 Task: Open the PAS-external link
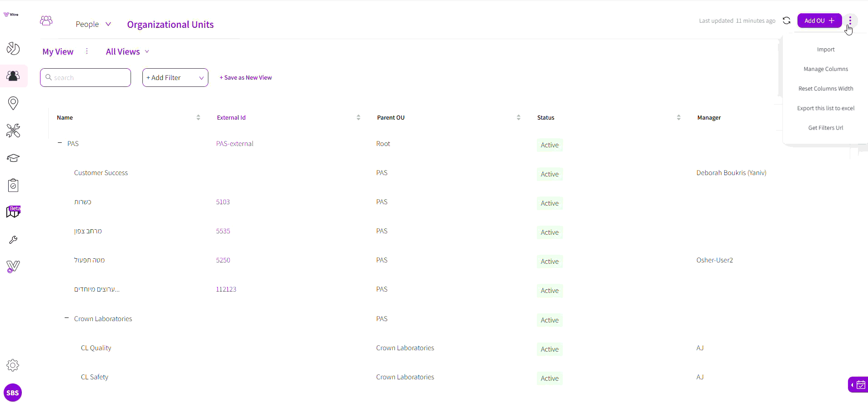coord(235,144)
